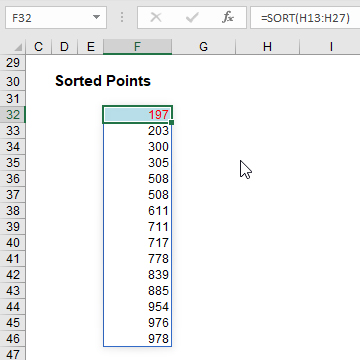Select the cell with value 778
Image resolution: width=360 pixels, height=360 pixels.
click(x=137, y=259)
